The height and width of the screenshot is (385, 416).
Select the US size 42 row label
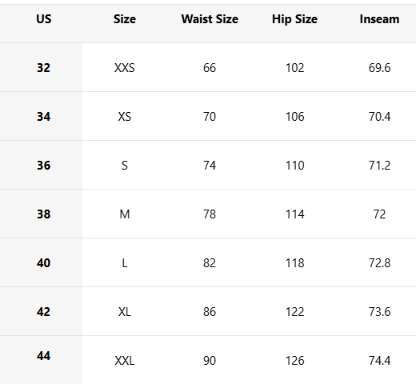click(x=44, y=312)
